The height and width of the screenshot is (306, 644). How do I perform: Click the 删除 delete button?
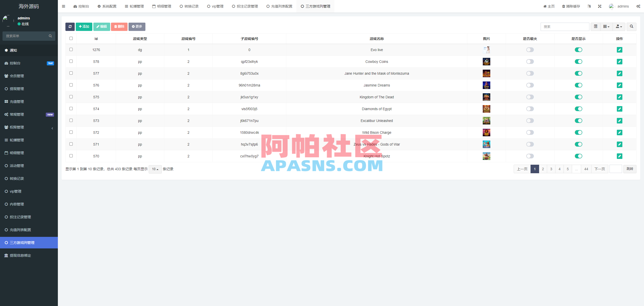[119, 27]
